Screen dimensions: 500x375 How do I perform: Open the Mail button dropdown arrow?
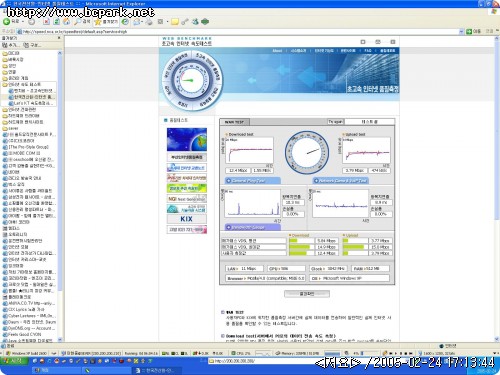coord(142,22)
